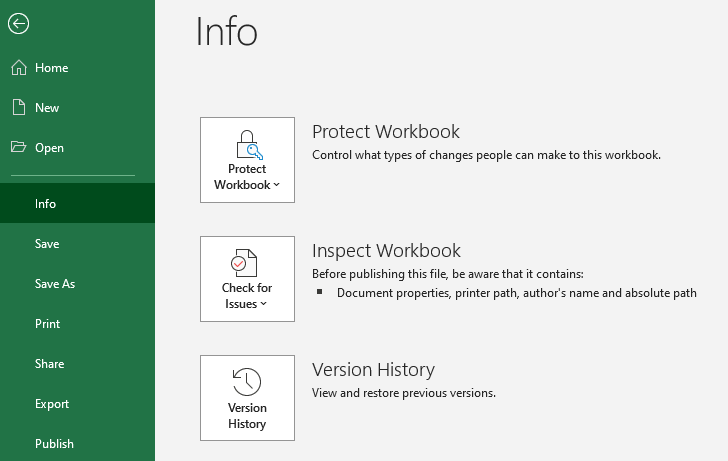Click 'Control what types of changes' description
Image resolution: width=728 pixels, height=461 pixels.
point(486,155)
